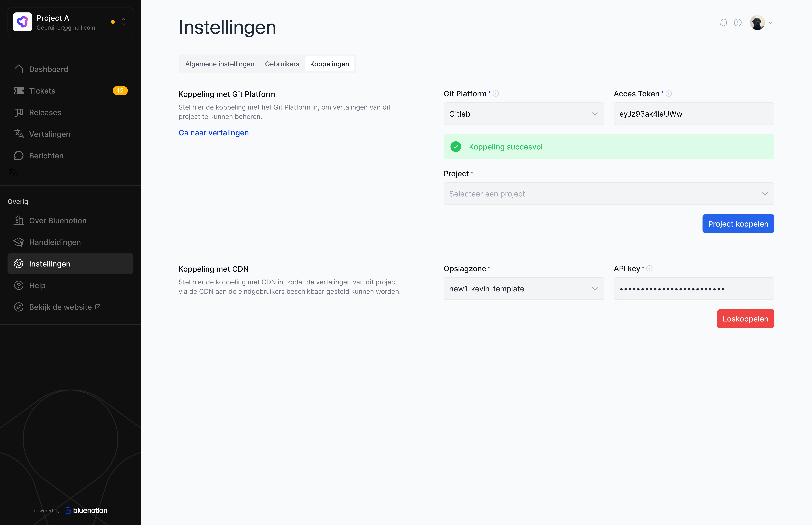
Task: Open the Algemene instellingen tab
Action: (220, 64)
